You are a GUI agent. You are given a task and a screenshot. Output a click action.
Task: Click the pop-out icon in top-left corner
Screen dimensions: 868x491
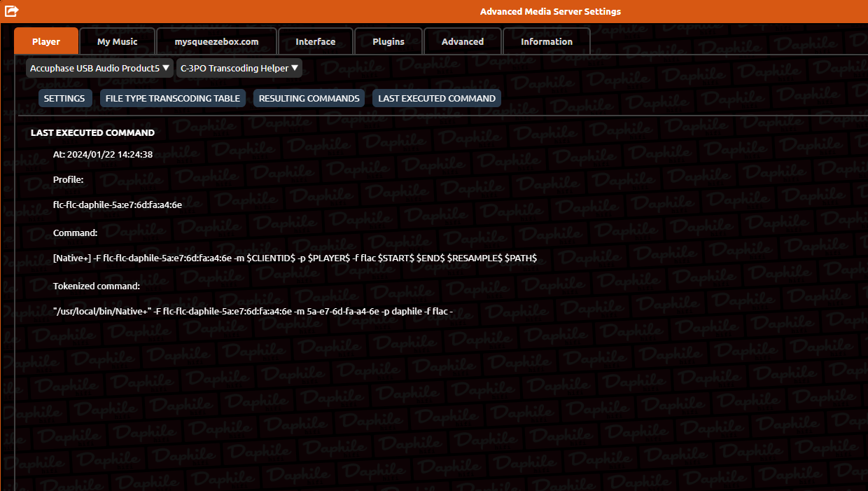click(12, 11)
